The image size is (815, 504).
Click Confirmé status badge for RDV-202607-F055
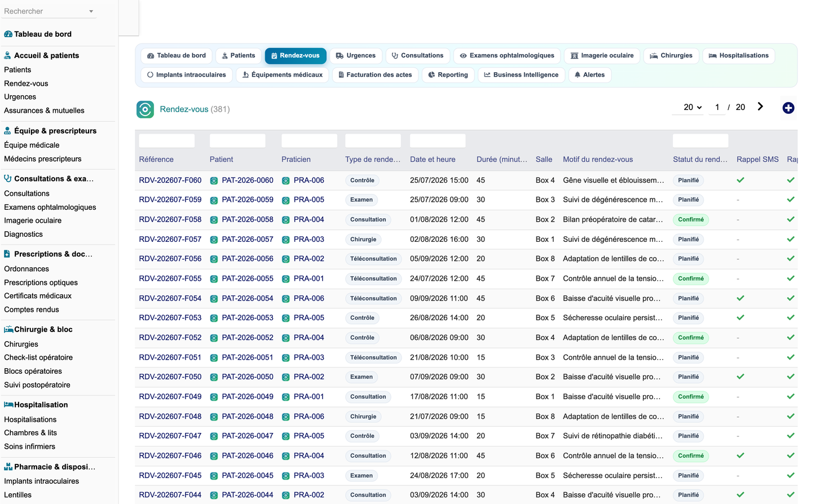pos(691,278)
